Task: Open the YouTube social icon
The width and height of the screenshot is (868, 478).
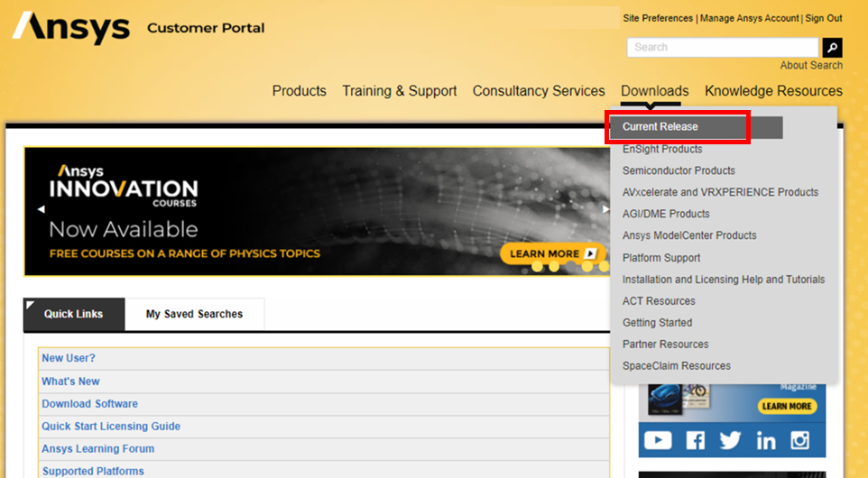Action: point(658,440)
